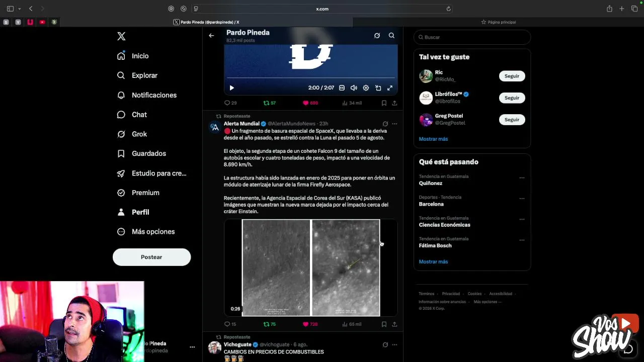Click the video progress bar
The height and width of the screenshot is (362, 644).
(310, 78)
